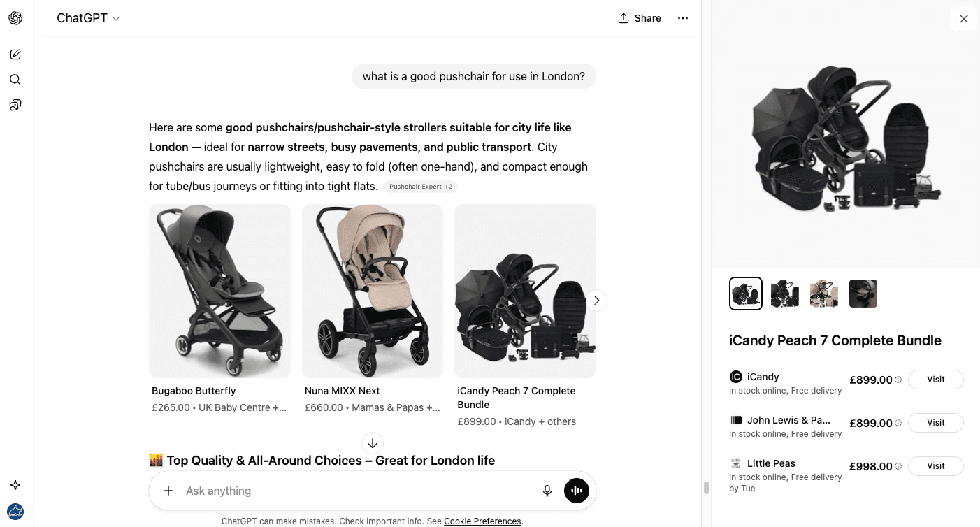Expand the ChatGPT model selector dropdown
The width and height of the screenshot is (980, 527).
(88, 18)
